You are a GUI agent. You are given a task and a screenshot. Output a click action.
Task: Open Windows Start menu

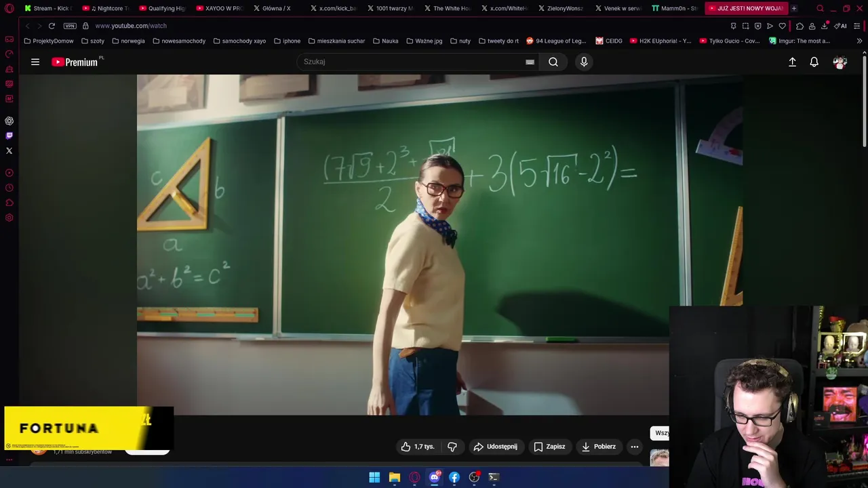click(x=374, y=477)
